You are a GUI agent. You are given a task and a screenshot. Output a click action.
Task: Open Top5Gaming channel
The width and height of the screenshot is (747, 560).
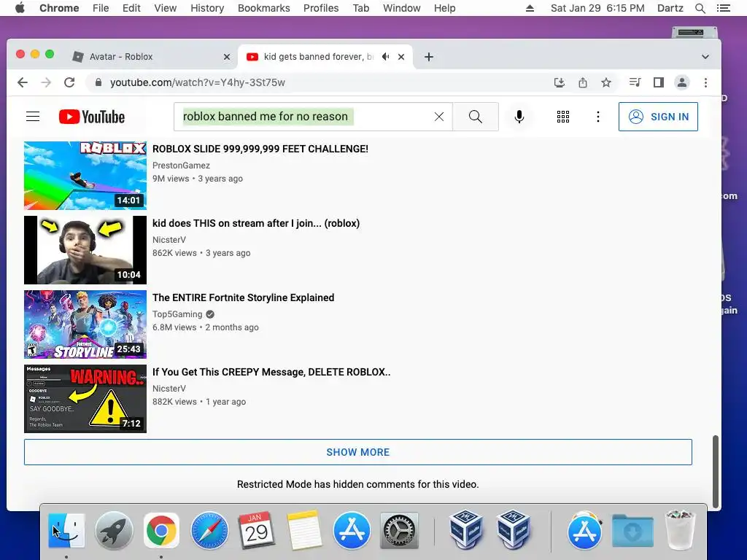pos(177,314)
